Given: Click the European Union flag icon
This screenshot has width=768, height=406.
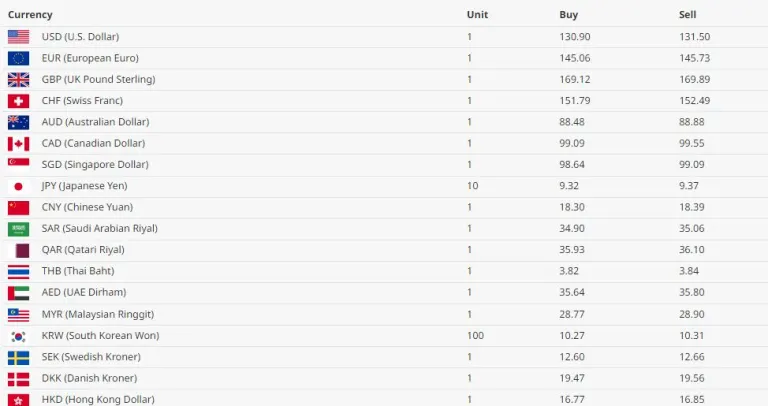Looking at the screenshot, I should point(18,58).
